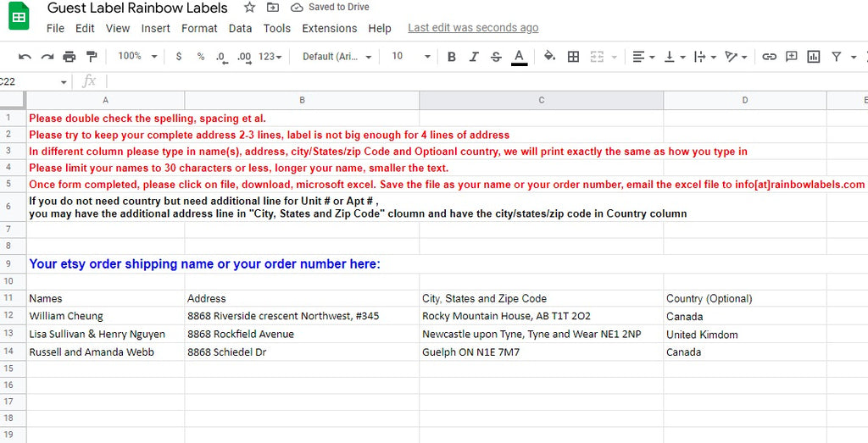Undo the last action
The height and width of the screenshot is (443, 868).
(x=25, y=57)
